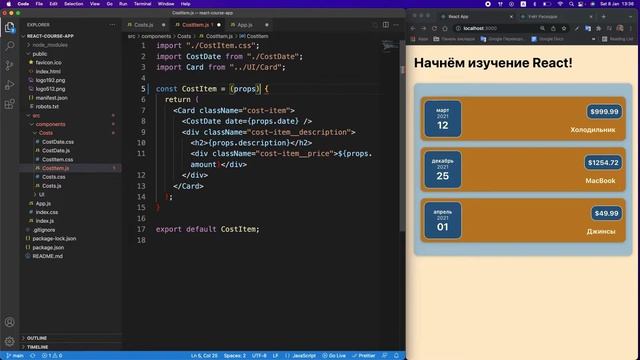Open the Source Control view
The image size is (640, 360).
(9, 65)
